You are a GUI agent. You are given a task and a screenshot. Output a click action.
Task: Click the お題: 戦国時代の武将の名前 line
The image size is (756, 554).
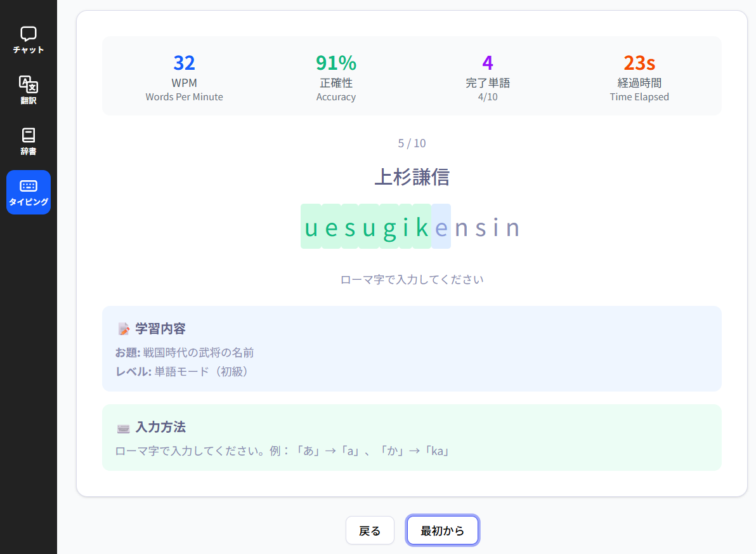pyautogui.click(x=184, y=353)
